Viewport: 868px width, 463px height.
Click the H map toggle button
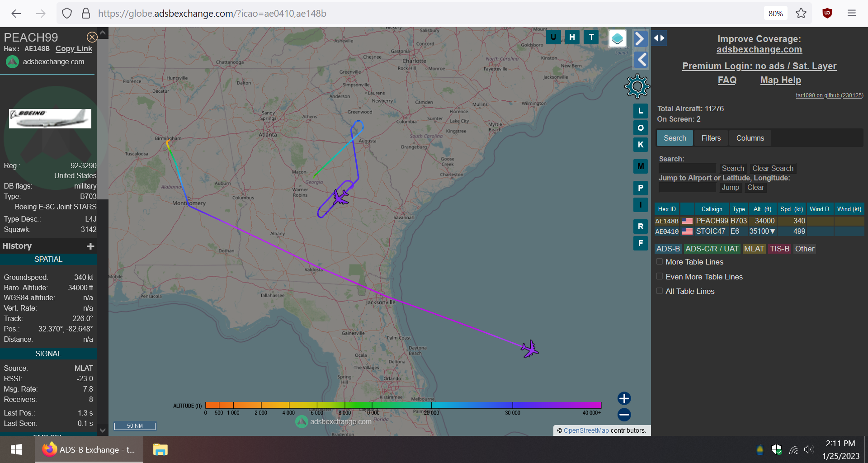coord(572,37)
